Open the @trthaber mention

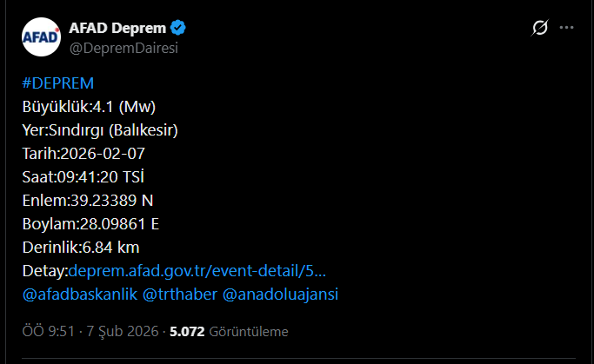point(180,295)
